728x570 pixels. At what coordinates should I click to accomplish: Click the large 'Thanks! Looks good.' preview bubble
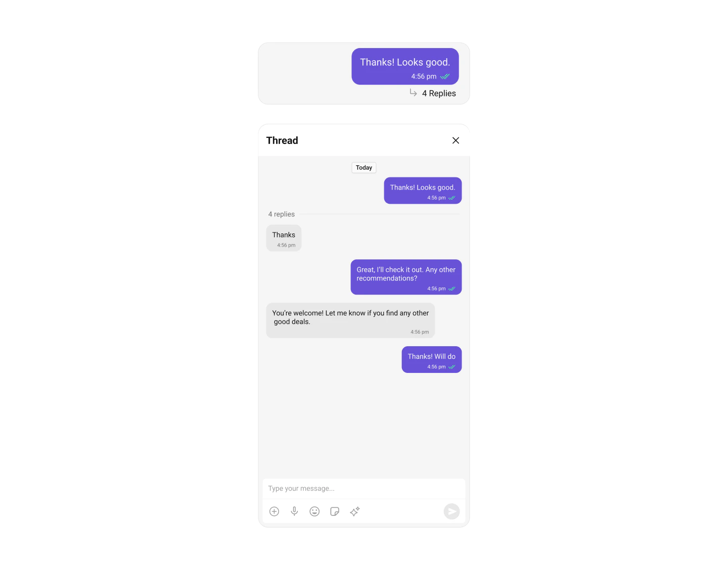[405, 66]
